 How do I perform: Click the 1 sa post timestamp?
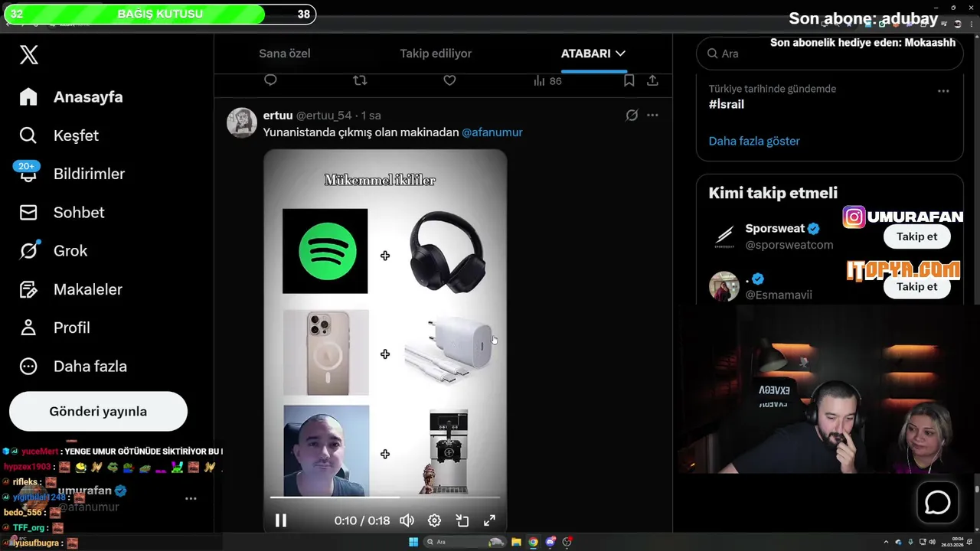tap(371, 116)
